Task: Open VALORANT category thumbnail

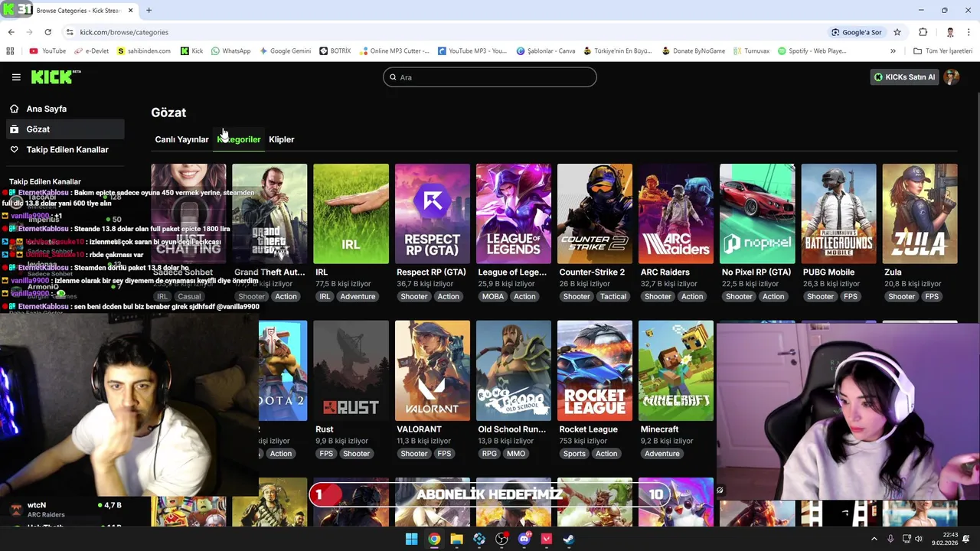Action: tap(433, 370)
